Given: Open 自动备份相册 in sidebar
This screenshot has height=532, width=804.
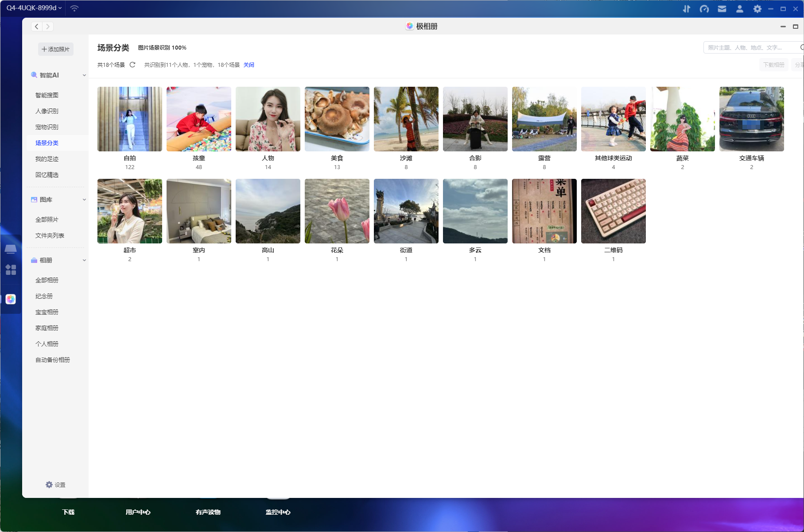Looking at the screenshot, I should tap(53, 360).
